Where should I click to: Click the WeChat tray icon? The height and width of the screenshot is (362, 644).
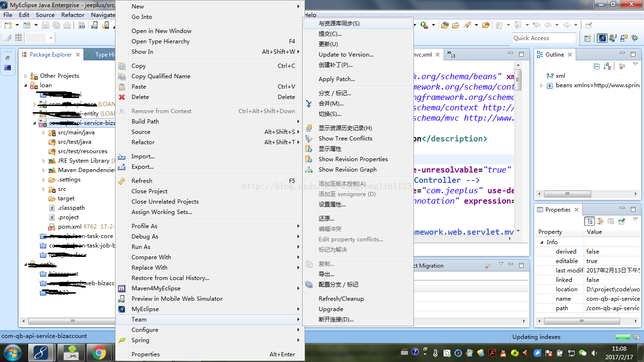click(x=583, y=353)
